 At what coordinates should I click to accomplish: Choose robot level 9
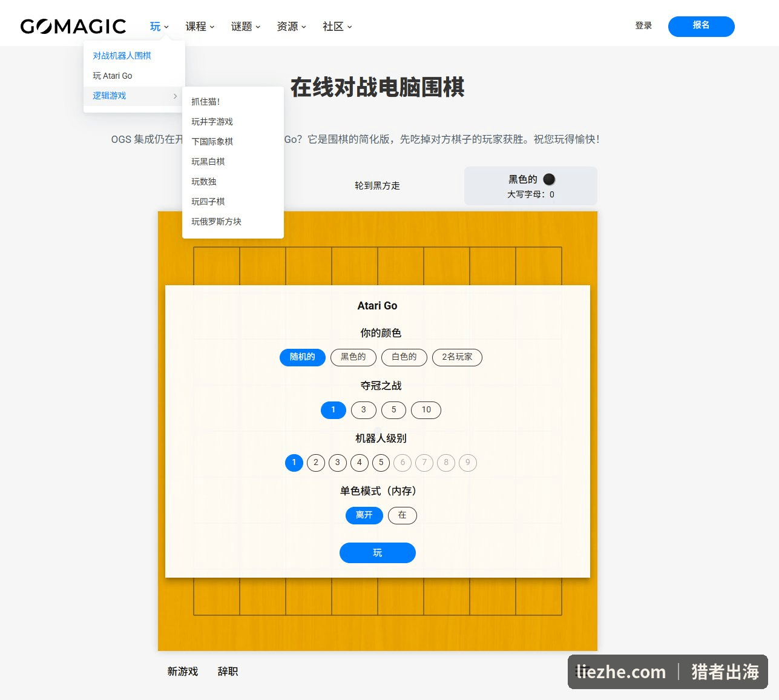coord(468,463)
